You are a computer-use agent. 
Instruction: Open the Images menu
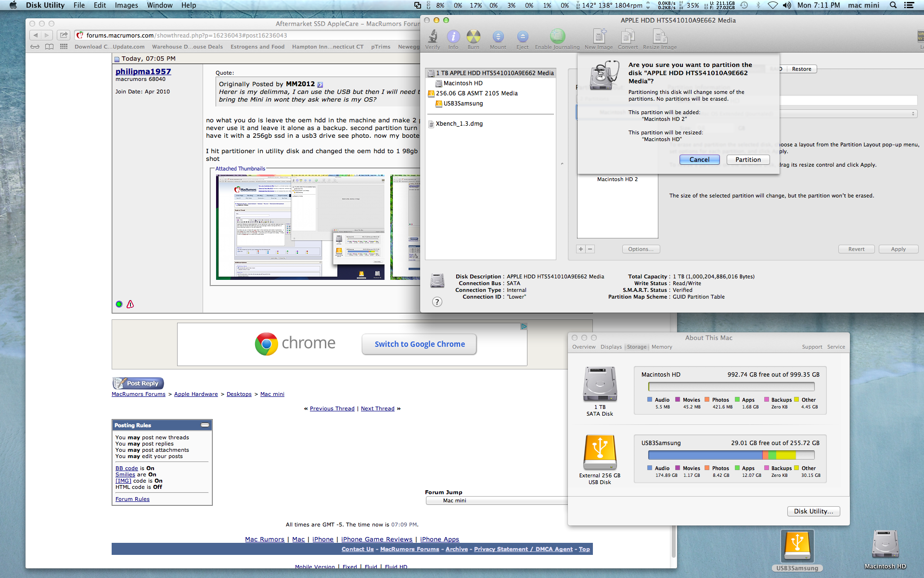pyautogui.click(x=126, y=5)
